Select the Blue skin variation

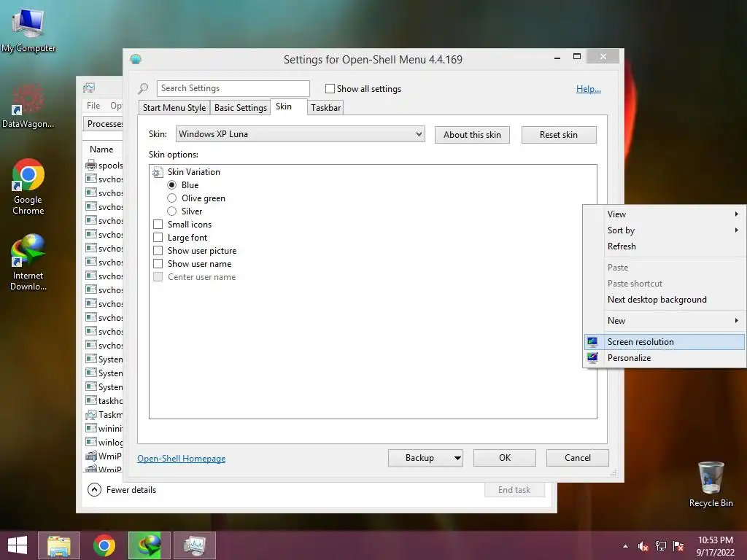[172, 184]
